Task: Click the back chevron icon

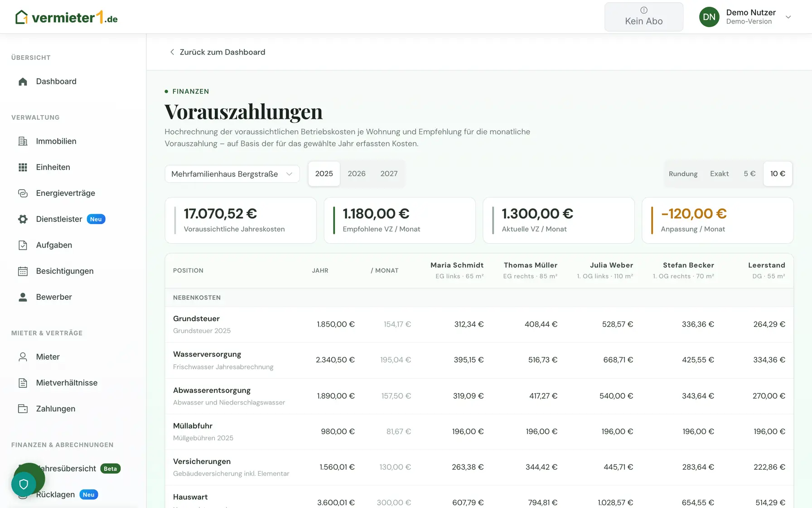Action: [172, 52]
